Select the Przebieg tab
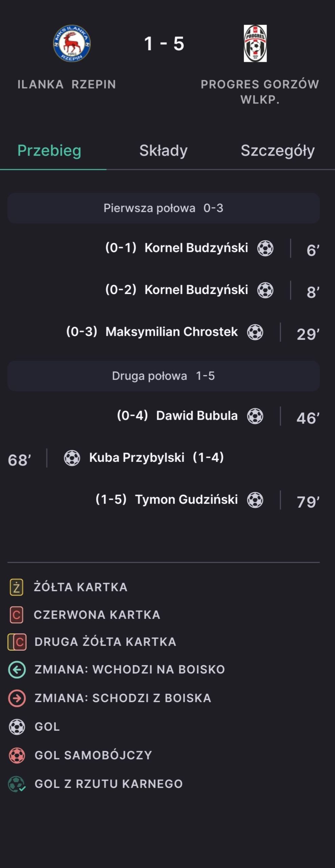335x868 pixels. coord(49,151)
